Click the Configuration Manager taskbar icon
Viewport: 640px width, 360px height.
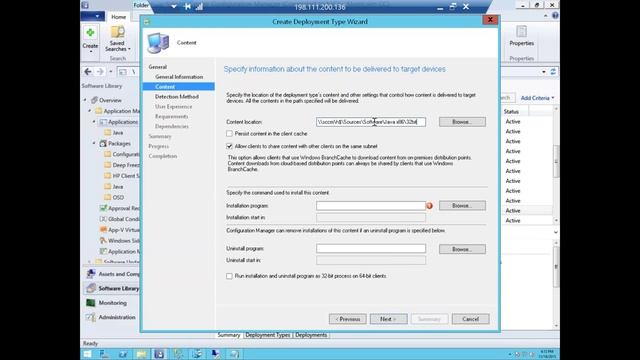(x=159, y=354)
